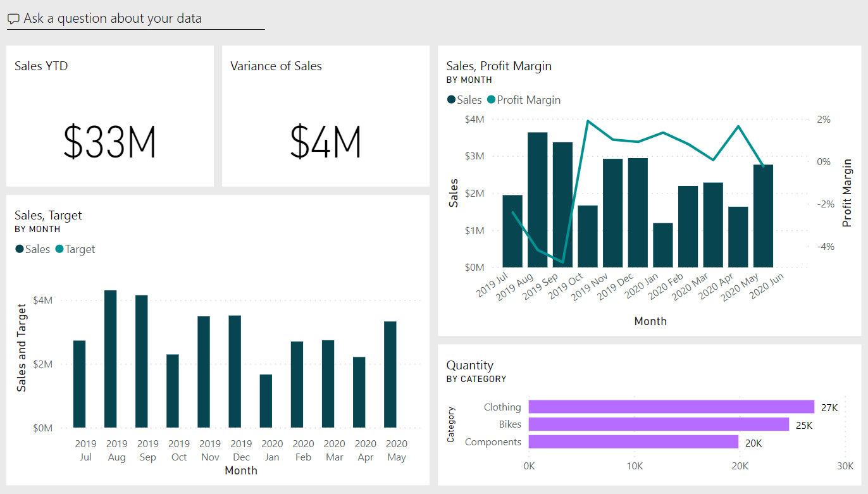868x494 pixels.
Task: Click the BY CATEGORY subtitle
Action: tap(476, 379)
